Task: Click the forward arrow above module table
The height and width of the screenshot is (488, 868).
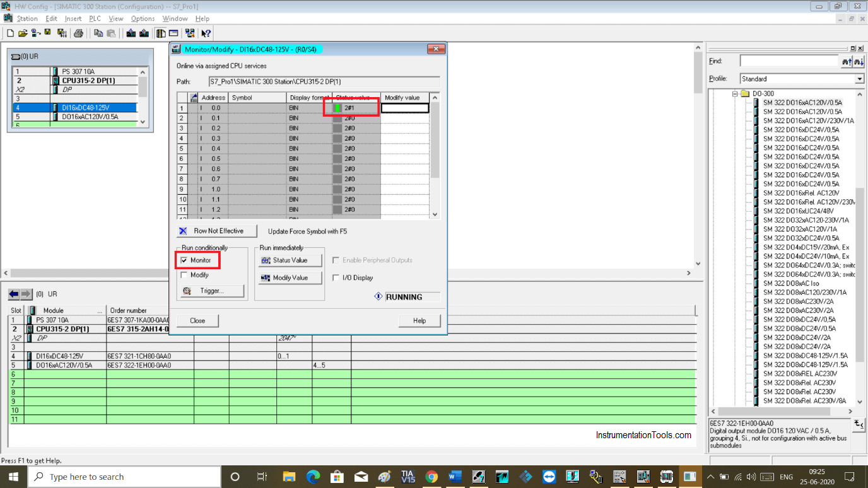Action: point(26,294)
